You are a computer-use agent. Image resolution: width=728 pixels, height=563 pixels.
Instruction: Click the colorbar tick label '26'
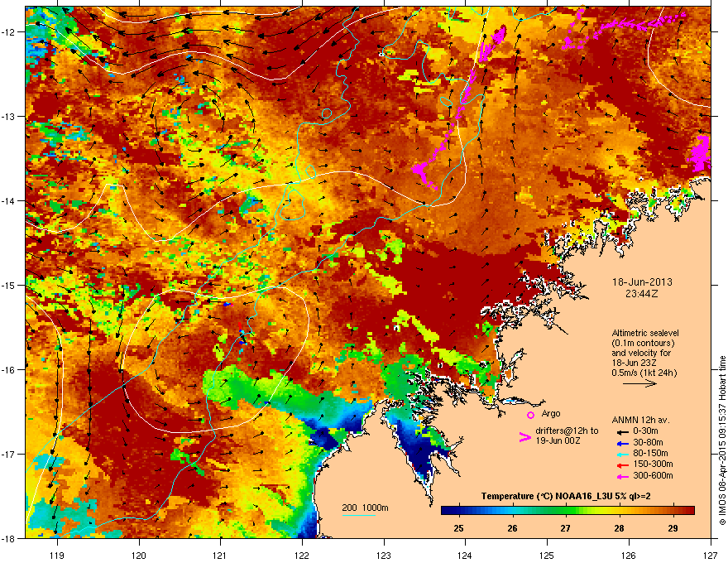pyautogui.click(x=512, y=528)
